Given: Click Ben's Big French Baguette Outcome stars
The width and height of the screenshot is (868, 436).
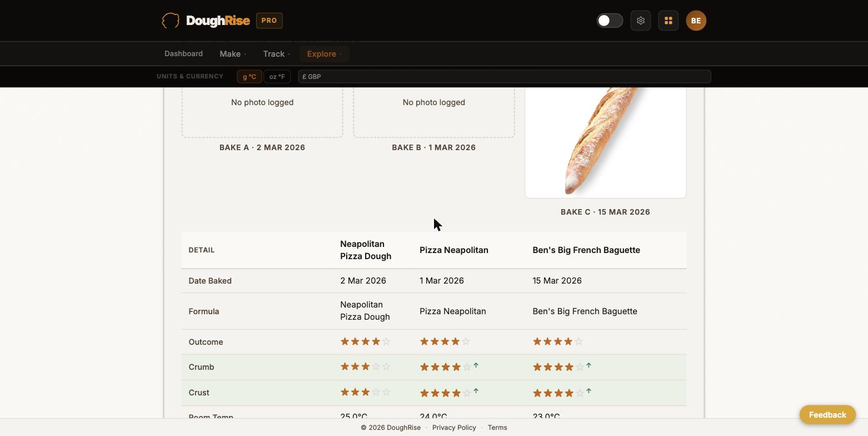Looking at the screenshot, I should click(x=558, y=341).
